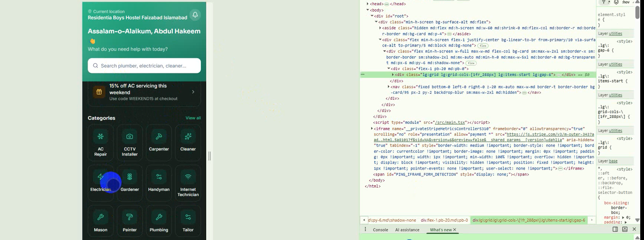Click the dock-side panel icon in drawer bar
Screen dimensions: 644x240
[615, 229]
